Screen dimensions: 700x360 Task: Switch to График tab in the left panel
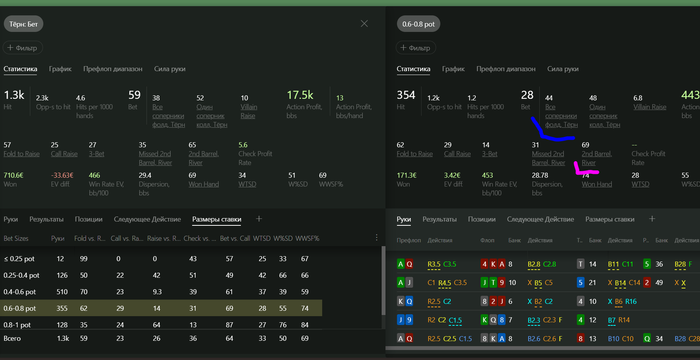pyautogui.click(x=60, y=69)
